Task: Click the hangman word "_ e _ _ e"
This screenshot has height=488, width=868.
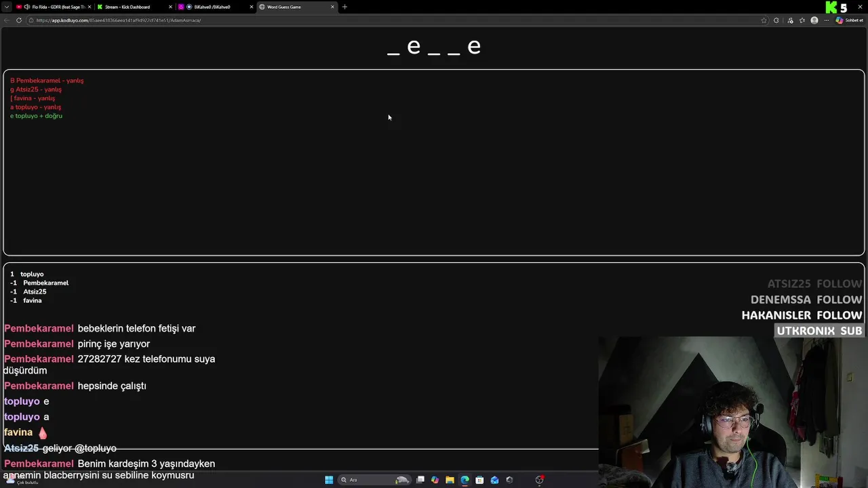Action: click(x=434, y=47)
